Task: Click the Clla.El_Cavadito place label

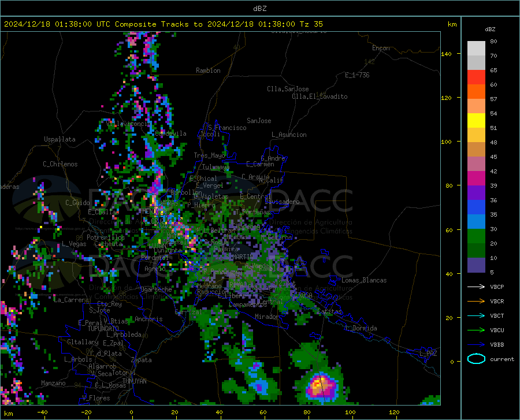Action: [x=320, y=96]
